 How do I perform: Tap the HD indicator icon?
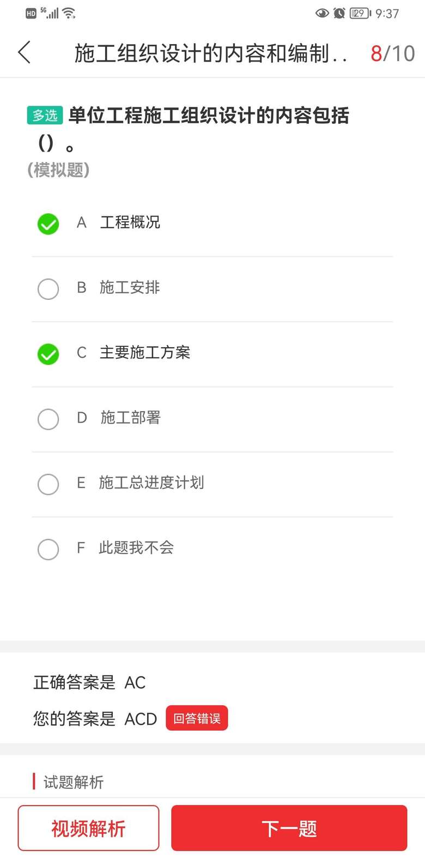tap(31, 14)
